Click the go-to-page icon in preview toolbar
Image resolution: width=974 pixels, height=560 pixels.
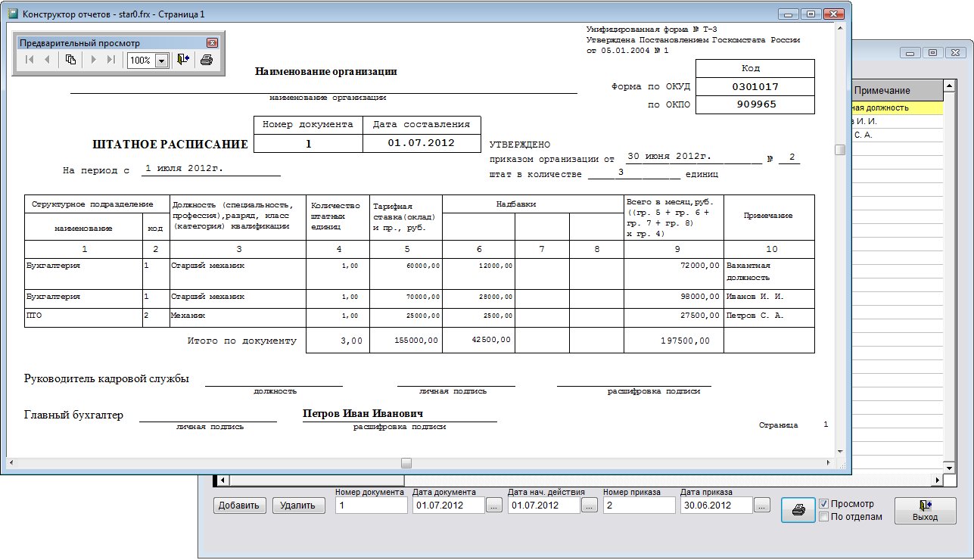coord(70,60)
